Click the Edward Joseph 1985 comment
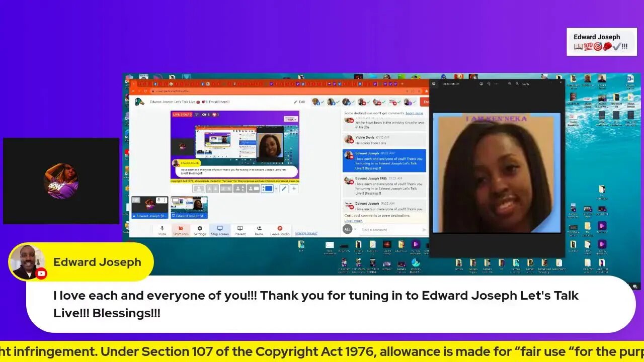The width and height of the screenshot is (644, 362). (x=384, y=186)
